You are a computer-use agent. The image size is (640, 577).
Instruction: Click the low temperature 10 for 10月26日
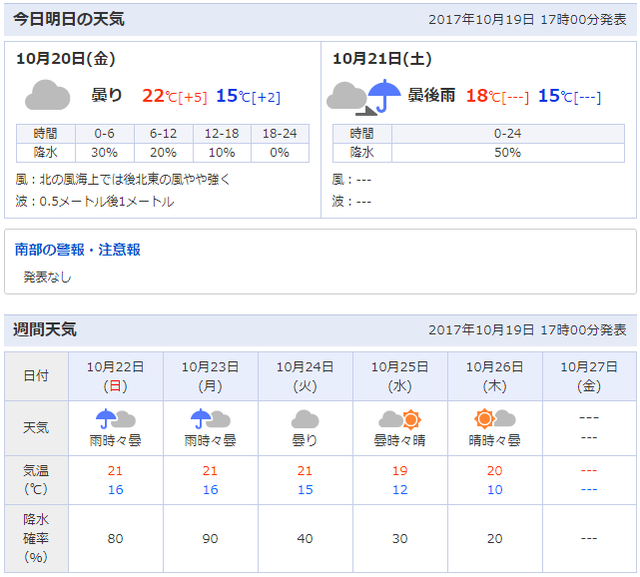click(x=495, y=489)
